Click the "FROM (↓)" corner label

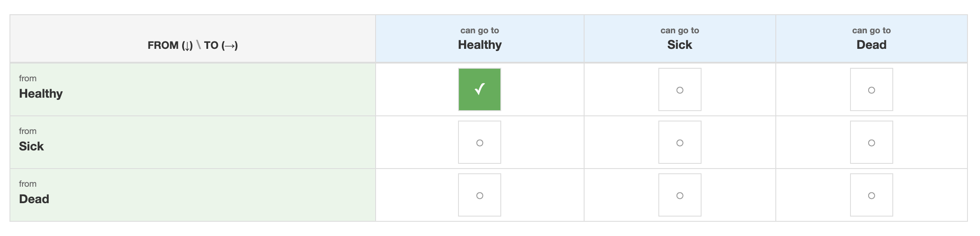(170, 45)
